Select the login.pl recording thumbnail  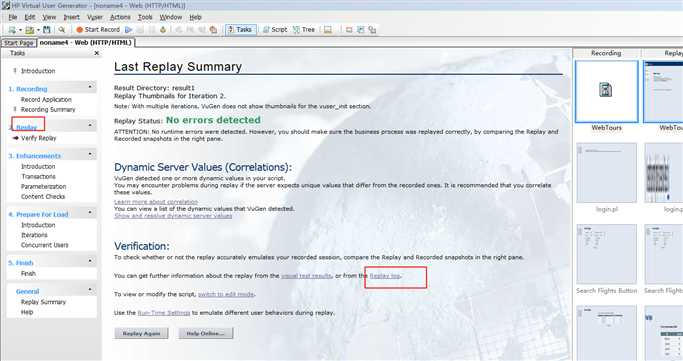[606, 173]
